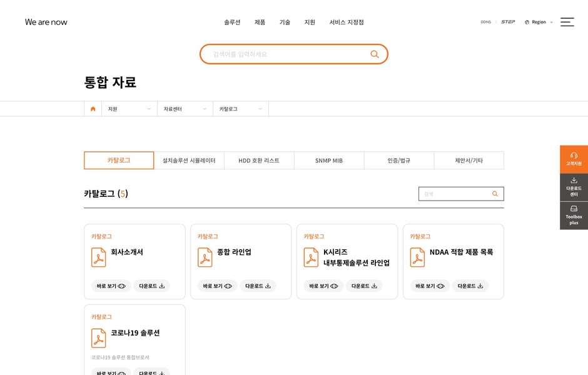588x375 pixels.
Task: Preview K시리즈 catalog with 바로 보기
Action: click(323, 286)
